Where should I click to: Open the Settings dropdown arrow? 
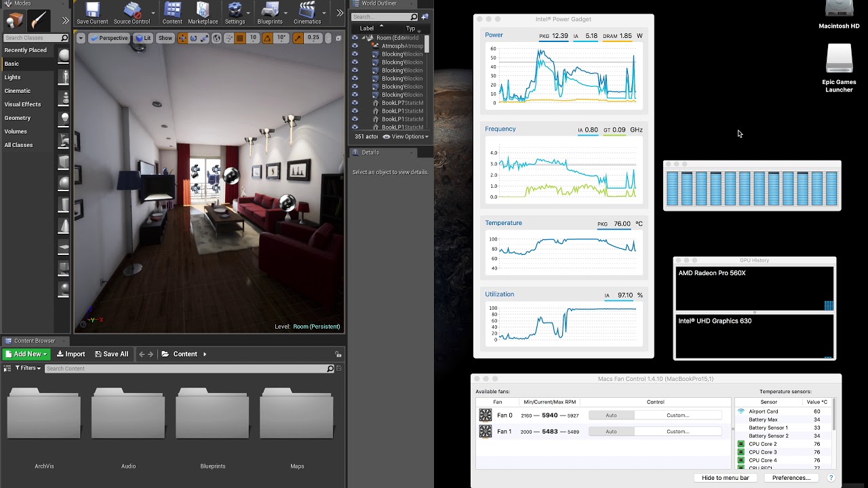250,12
